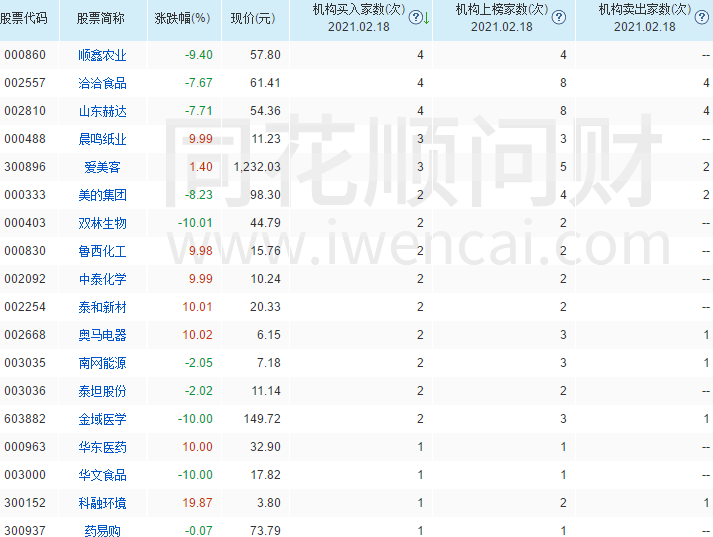Sort by 股票简称 column header

pyautogui.click(x=100, y=19)
